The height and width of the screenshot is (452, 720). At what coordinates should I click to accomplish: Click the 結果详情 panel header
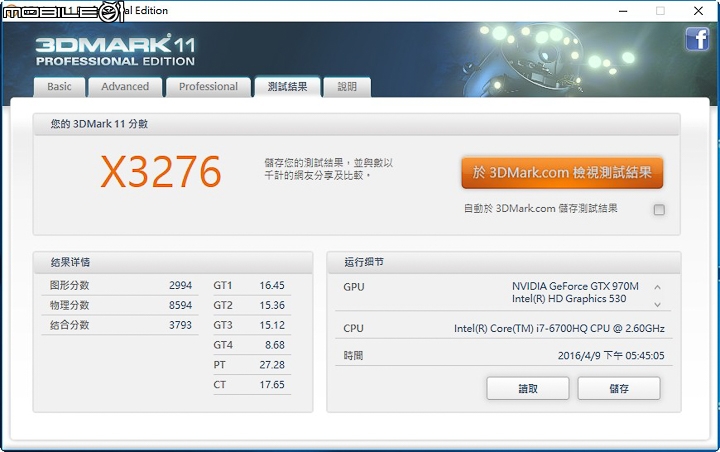[173, 262]
